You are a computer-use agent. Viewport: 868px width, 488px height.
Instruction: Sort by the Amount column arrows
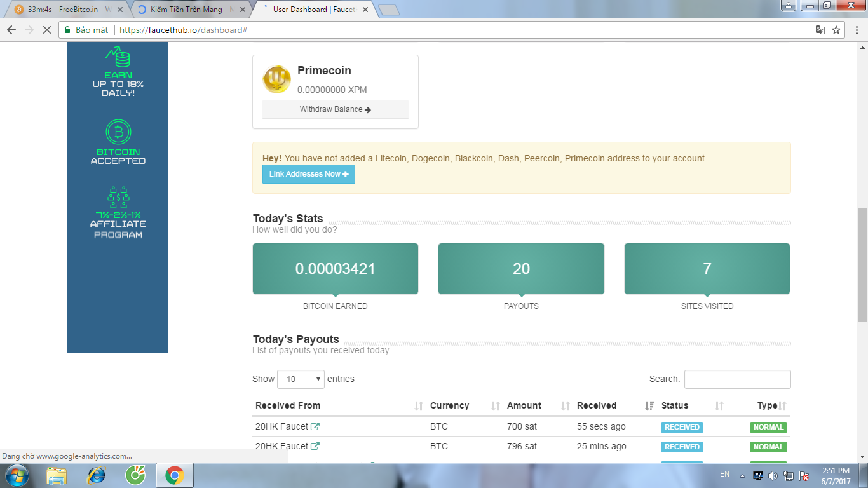(566, 406)
